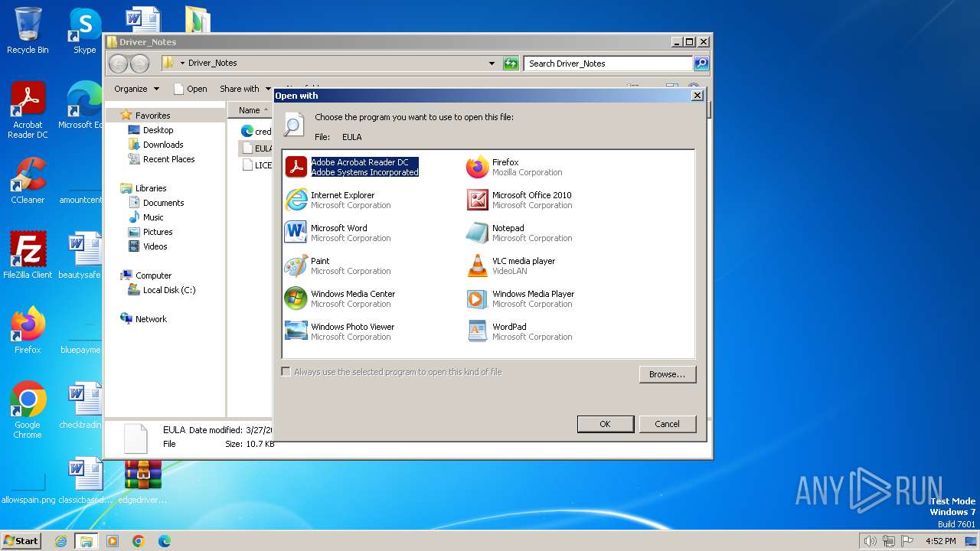Confirm with the OK button

[605, 424]
